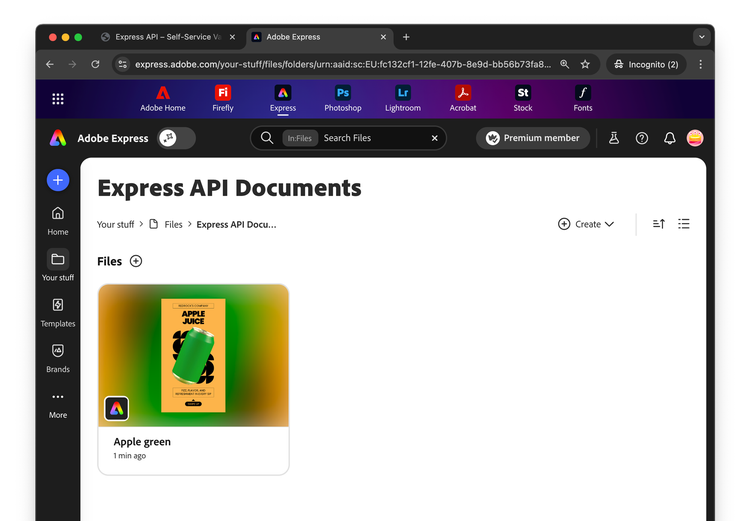Switch to list view
This screenshot has height=521, width=750.
tap(684, 224)
